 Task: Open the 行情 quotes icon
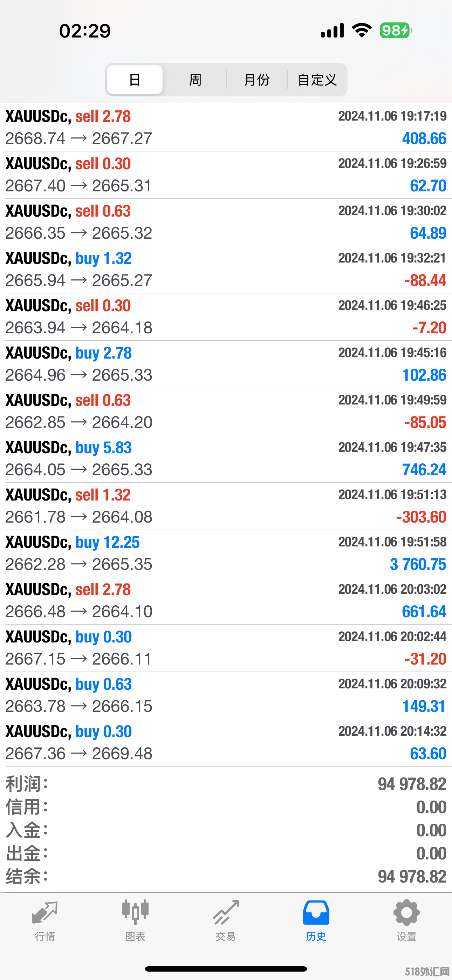[45, 913]
